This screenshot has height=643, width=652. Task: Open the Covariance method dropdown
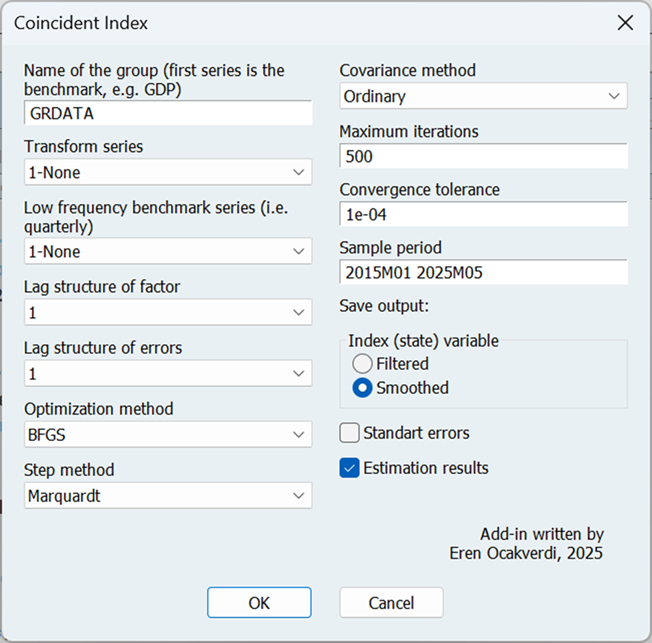click(483, 97)
